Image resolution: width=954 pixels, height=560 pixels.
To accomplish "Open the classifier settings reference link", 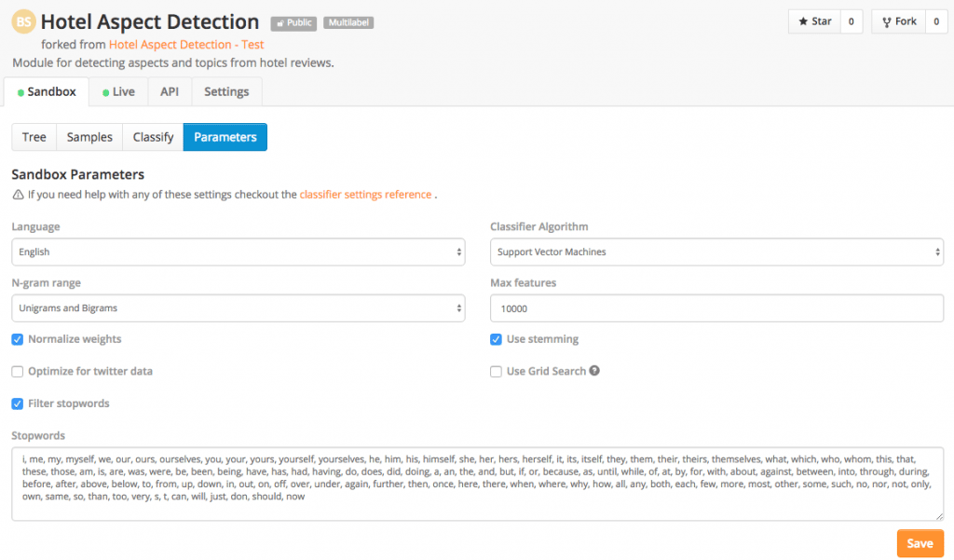I will click(365, 195).
